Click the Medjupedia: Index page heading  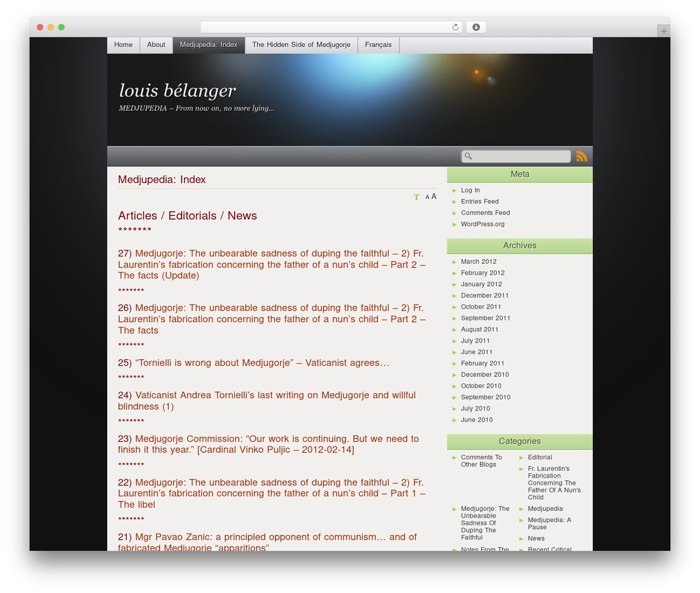162,179
